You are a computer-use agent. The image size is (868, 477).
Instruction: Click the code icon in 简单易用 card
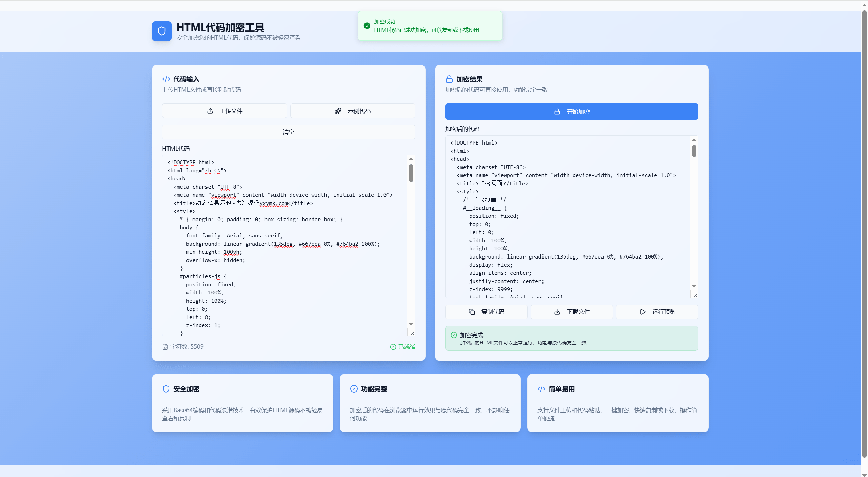(541, 389)
